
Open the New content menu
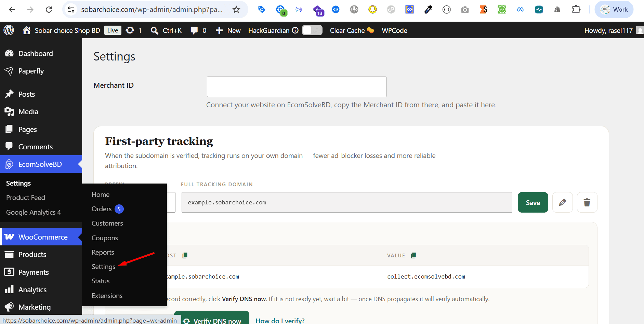pos(228,30)
